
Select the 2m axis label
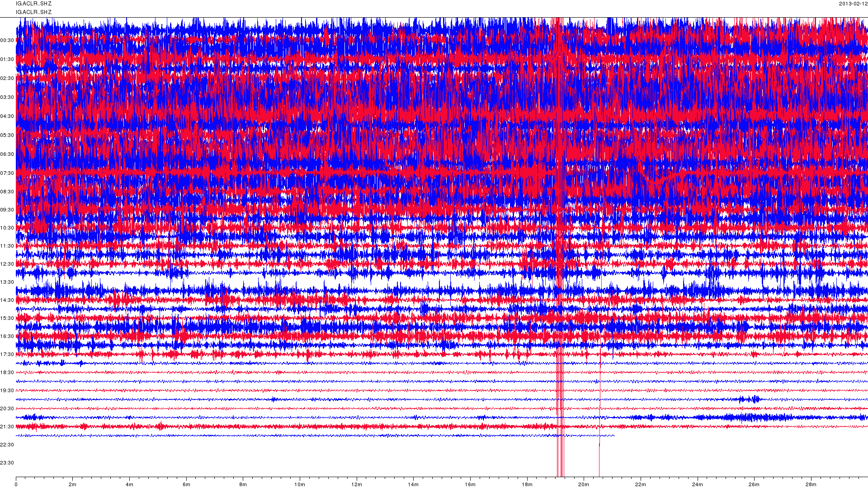[72, 485]
